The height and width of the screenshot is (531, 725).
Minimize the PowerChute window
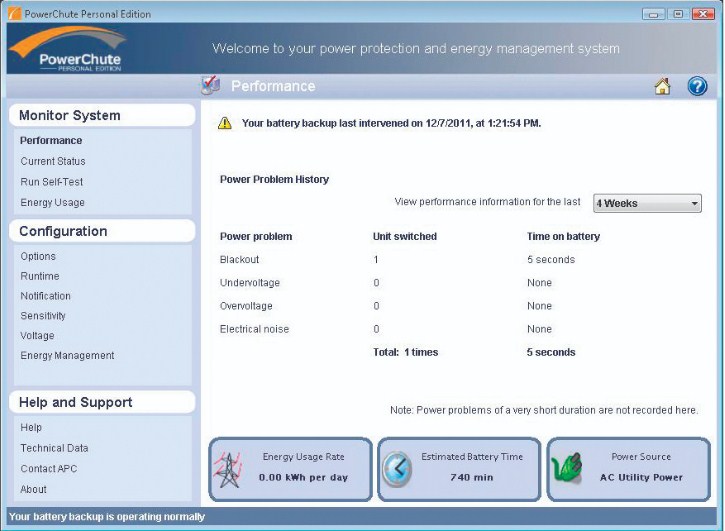click(x=653, y=14)
